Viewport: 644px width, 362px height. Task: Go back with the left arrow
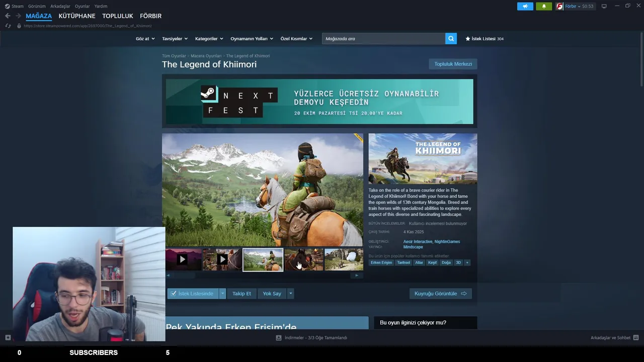(x=8, y=16)
